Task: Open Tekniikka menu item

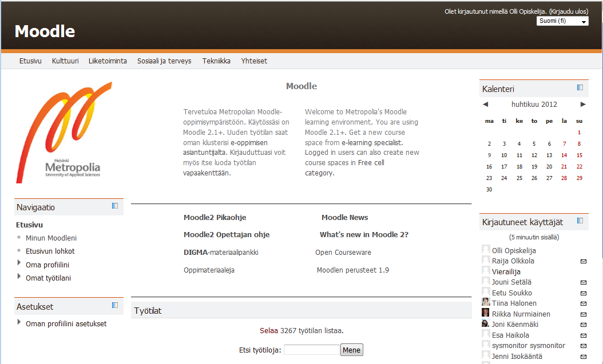Action: tap(216, 61)
